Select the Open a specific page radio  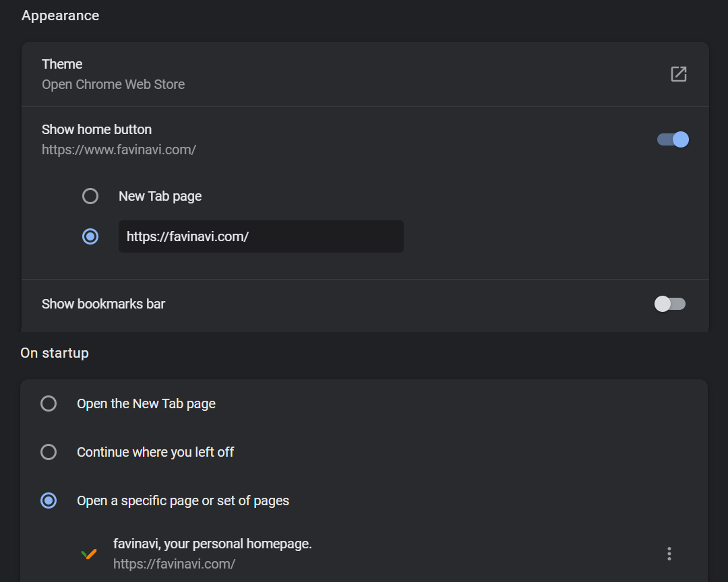click(49, 500)
